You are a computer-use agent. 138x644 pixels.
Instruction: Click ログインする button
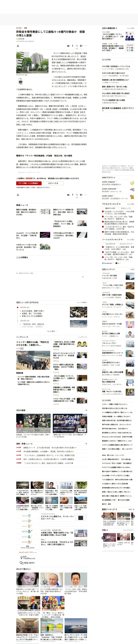pyautogui.click(x=53, y=183)
